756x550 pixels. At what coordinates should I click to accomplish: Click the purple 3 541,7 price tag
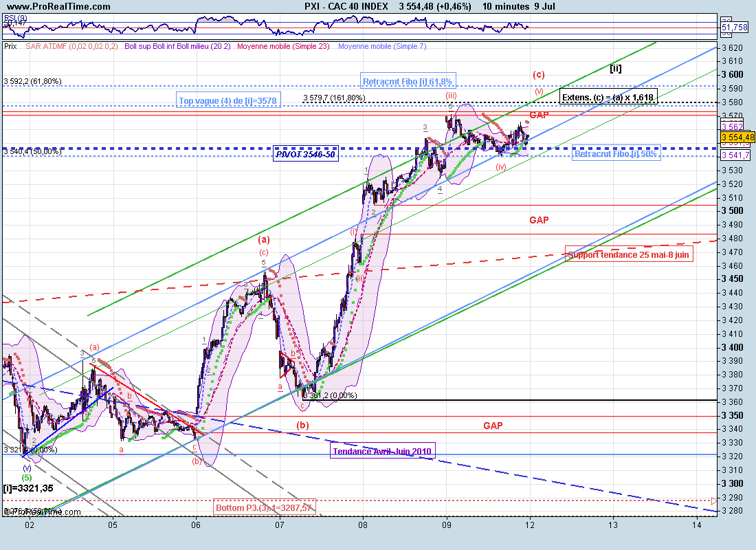click(x=736, y=155)
